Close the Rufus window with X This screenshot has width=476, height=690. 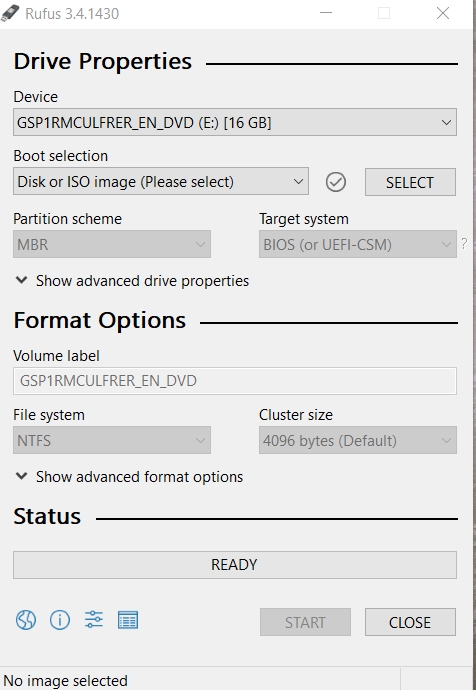[443, 13]
